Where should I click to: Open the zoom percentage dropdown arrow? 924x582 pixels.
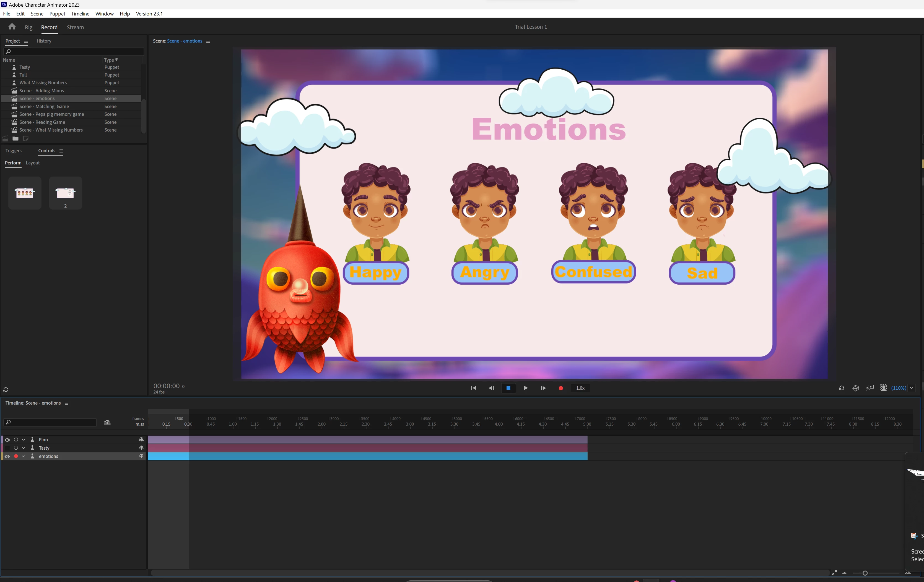pos(912,388)
